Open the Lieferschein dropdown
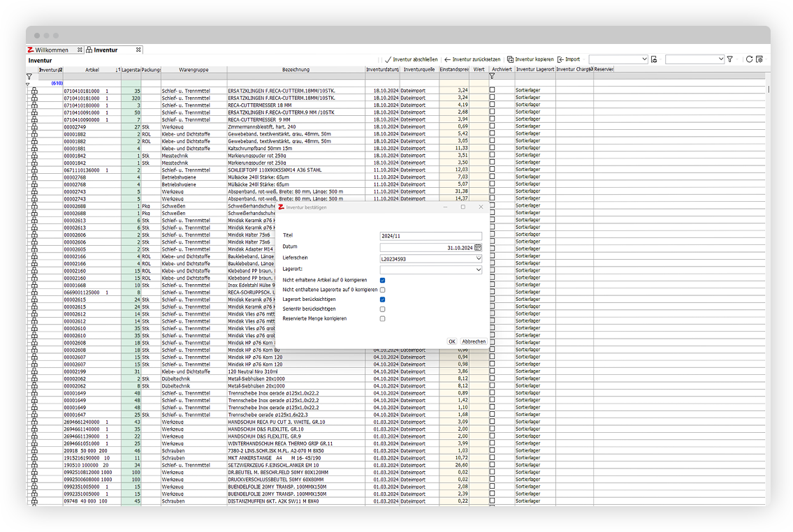 478,258
